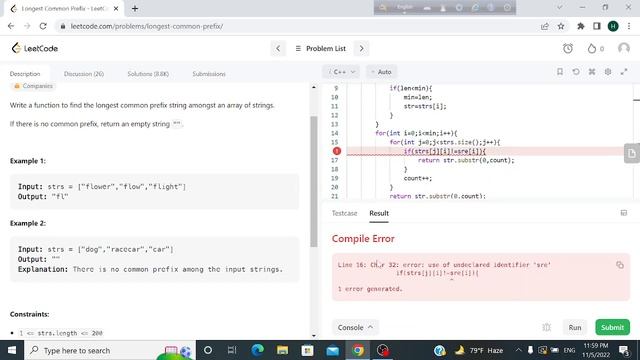Go to next problem arrow
The width and height of the screenshot is (640, 360).
(361, 49)
